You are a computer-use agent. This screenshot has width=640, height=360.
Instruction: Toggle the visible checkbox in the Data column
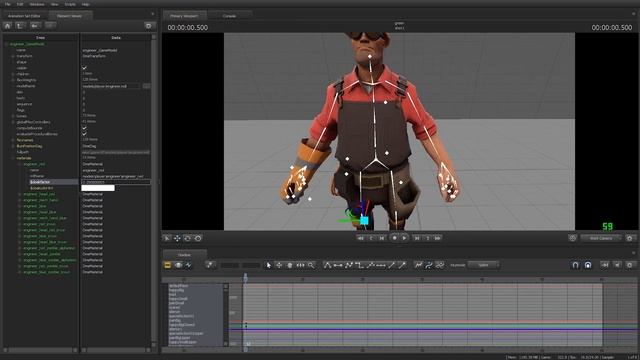(x=84, y=68)
